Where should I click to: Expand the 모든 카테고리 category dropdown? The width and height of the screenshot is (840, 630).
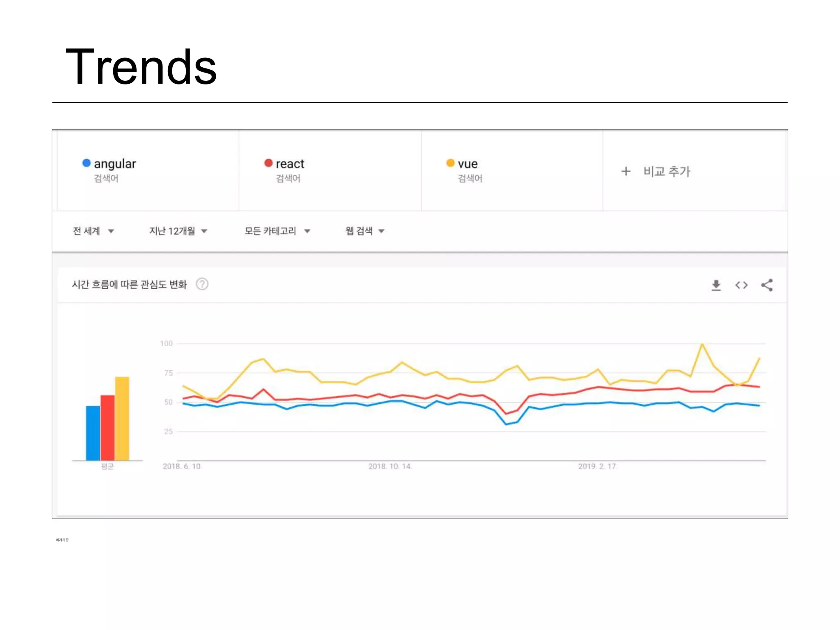pos(277,231)
